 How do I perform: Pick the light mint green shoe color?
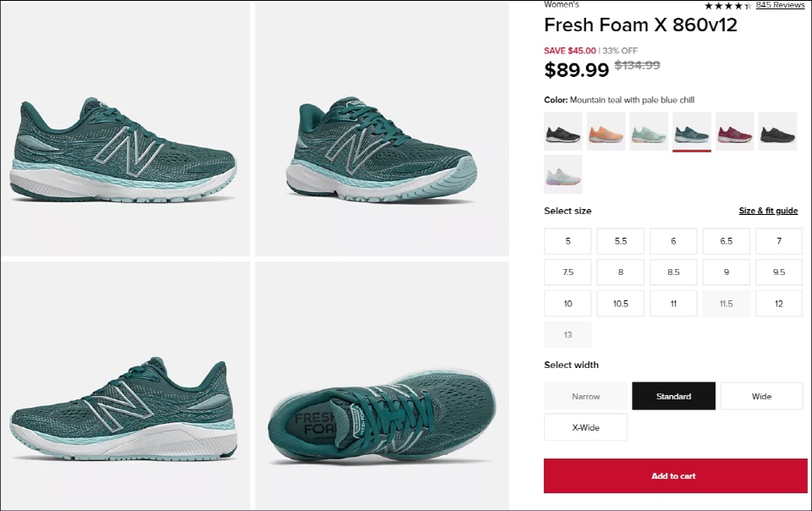click(x=649, y=131)
